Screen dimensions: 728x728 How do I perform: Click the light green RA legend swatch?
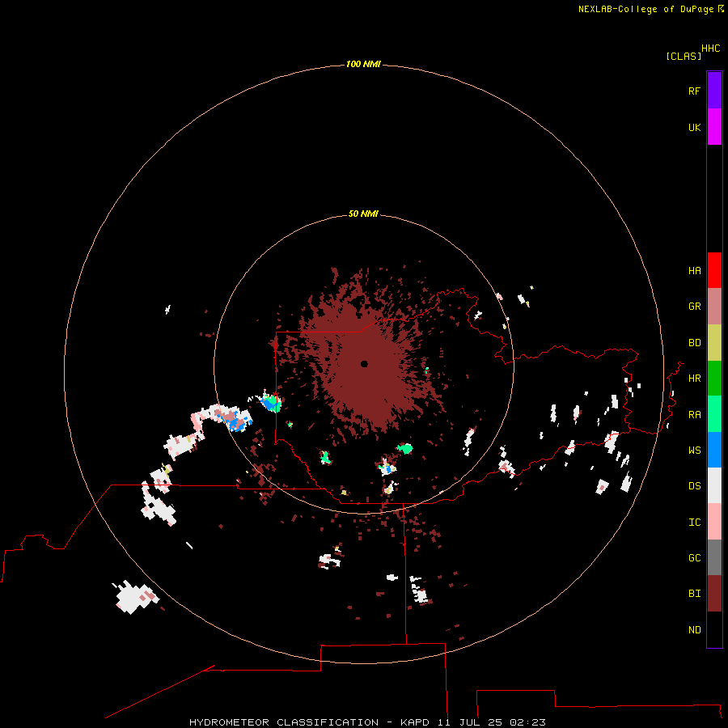point(714,414)
